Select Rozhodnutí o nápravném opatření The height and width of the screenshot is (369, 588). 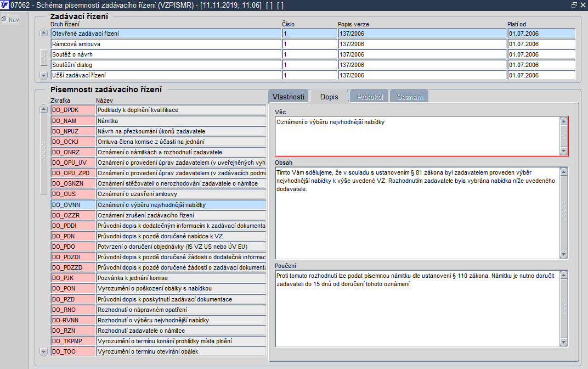[181, 310]
